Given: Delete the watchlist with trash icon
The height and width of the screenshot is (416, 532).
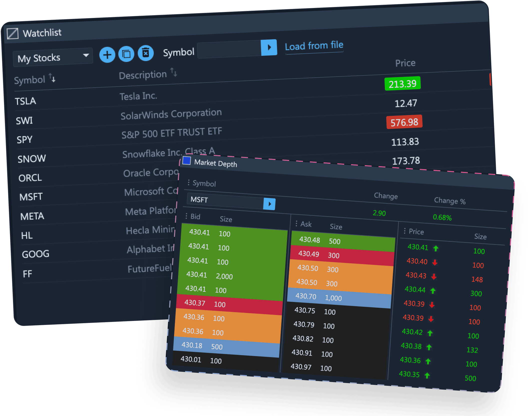Looking at the screenshot, I should click(x=146, y=53).
